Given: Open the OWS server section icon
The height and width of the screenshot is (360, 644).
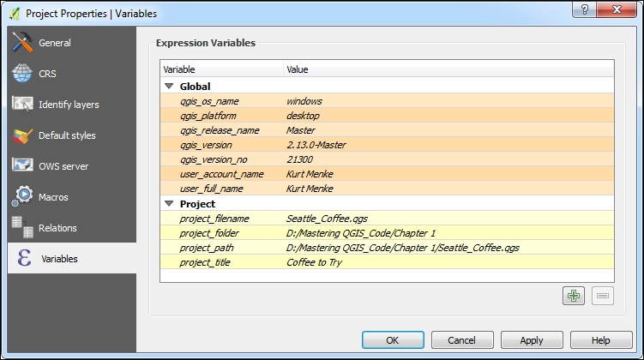Looking at the screenshot, I should coord(22,166).
